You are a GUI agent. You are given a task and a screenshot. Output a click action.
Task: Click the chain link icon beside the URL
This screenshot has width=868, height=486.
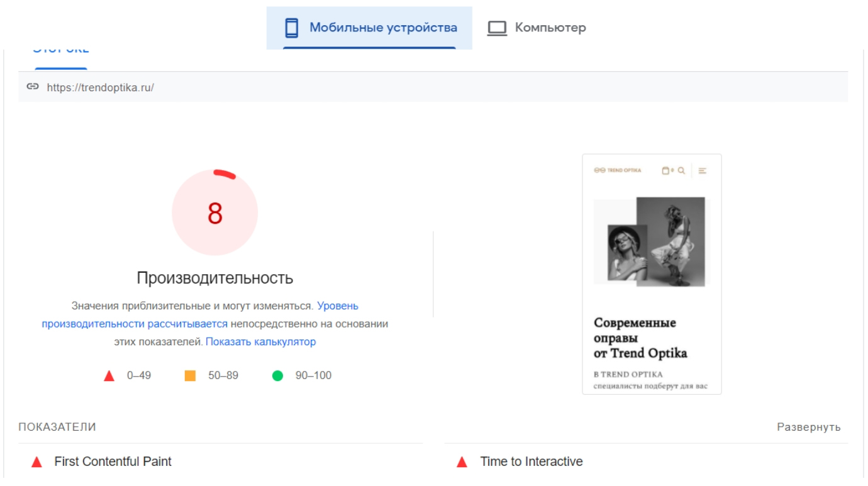click(33, 87)
